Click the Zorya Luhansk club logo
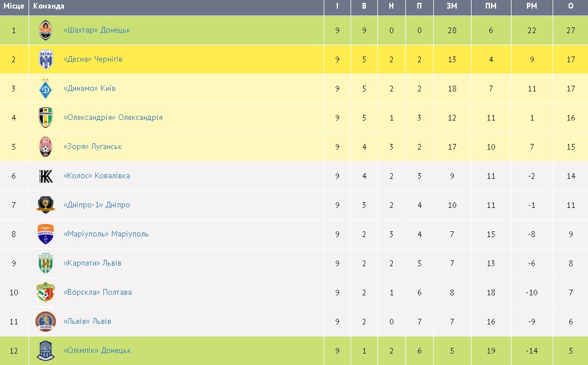The height and width of the screenshot is (365, 588). [x=46, y=147]
